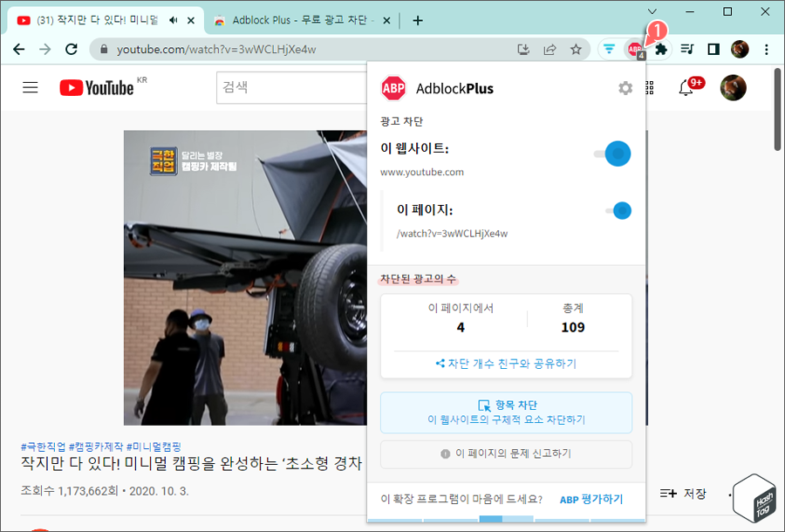Switch to the Adblock Plus tab

[288, 19]
